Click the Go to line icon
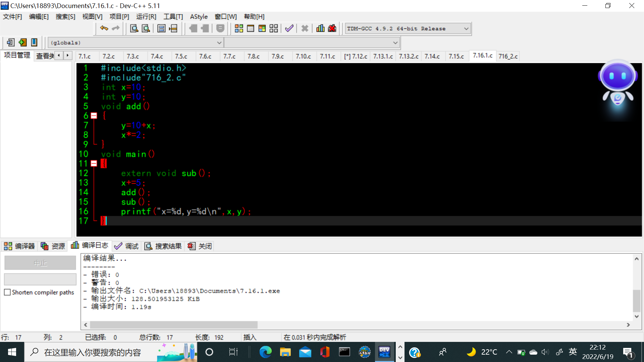 pos(173,28)
